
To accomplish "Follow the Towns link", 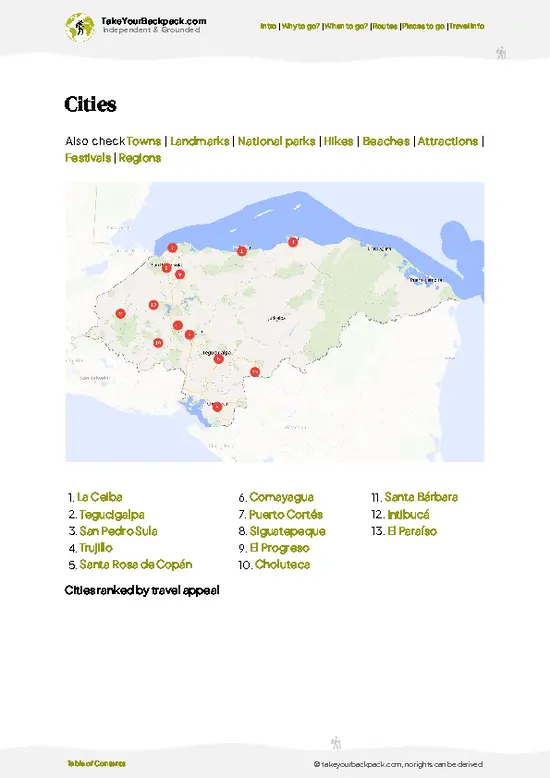I will [143, 141].
